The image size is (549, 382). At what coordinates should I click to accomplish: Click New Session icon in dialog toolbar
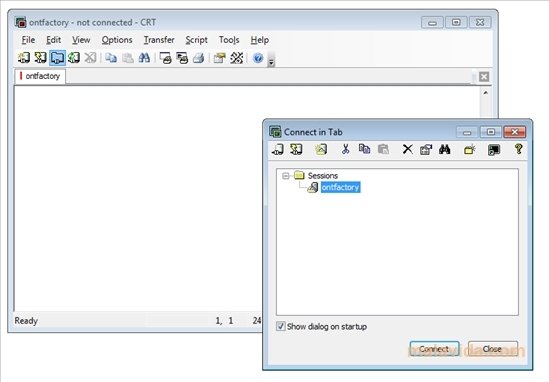pyautogui.click(x=321, y=150)
